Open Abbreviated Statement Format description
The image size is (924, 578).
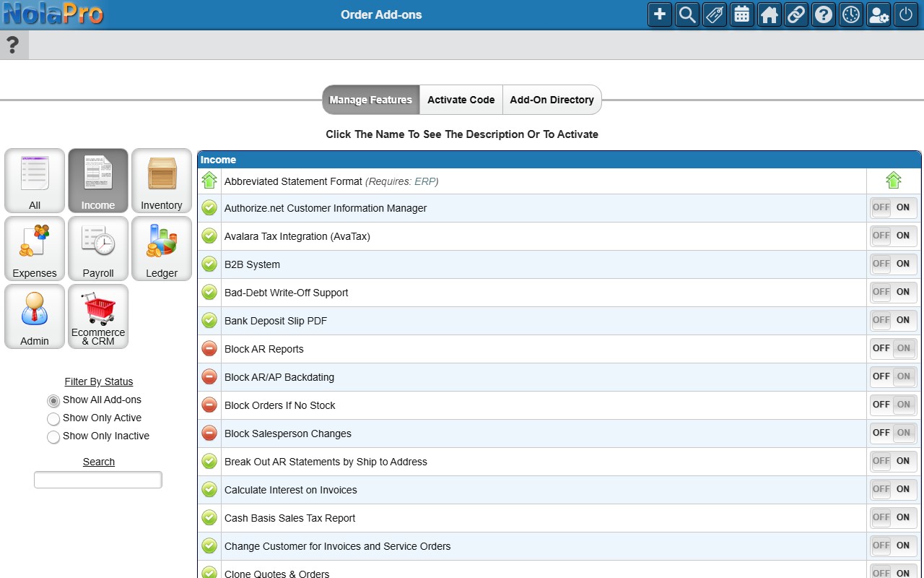click(x=294, y=181)
